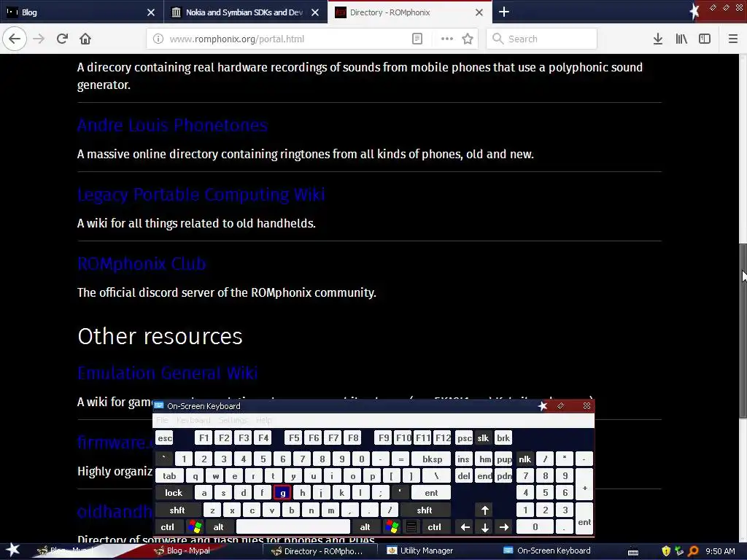
Task: Click the left Windows logo key
Action: pyautogui.click(x=195, y=527)
